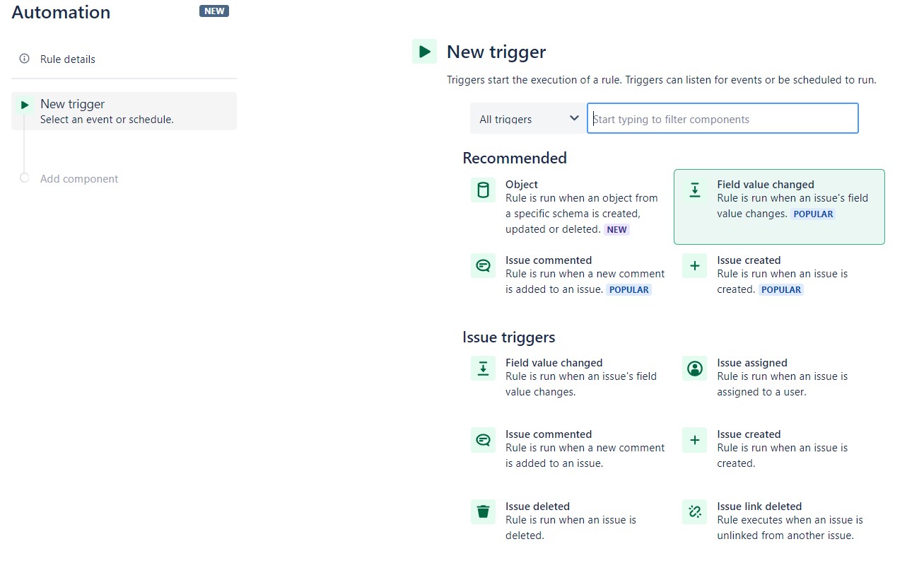Click the NEW badge beside Automation heading
This screenshot has width=924, height=561.
[214, 11]
